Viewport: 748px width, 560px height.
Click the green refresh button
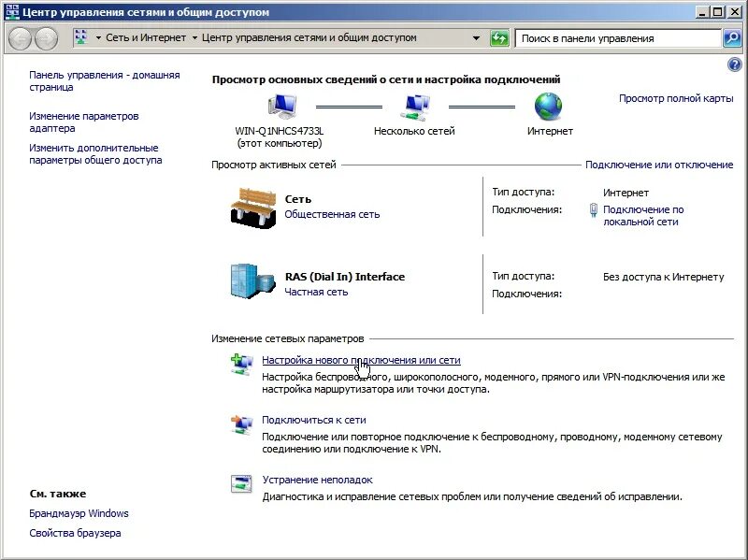click(x=499, y=38)
